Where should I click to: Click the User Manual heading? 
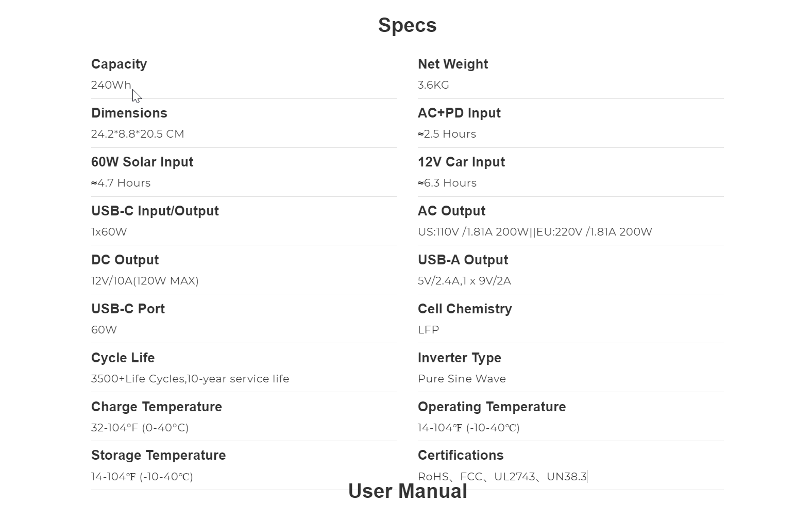[x=408, y=491]
